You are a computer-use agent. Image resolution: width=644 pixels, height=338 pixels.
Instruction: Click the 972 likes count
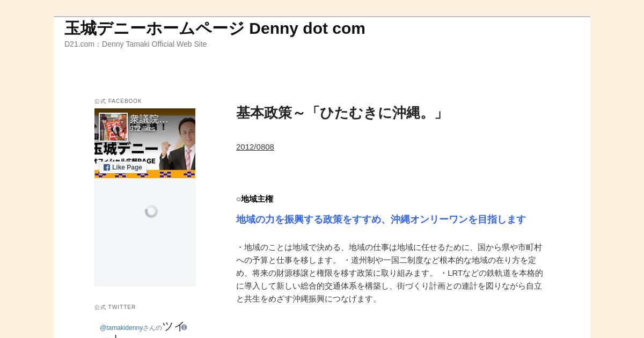click(x=142, y=129)
